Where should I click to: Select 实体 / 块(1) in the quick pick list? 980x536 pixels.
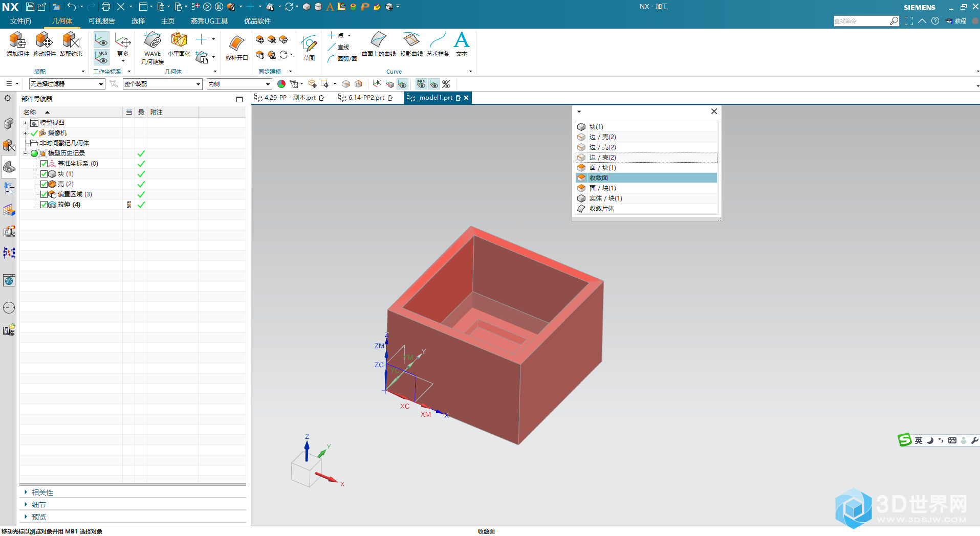point(646,198)
